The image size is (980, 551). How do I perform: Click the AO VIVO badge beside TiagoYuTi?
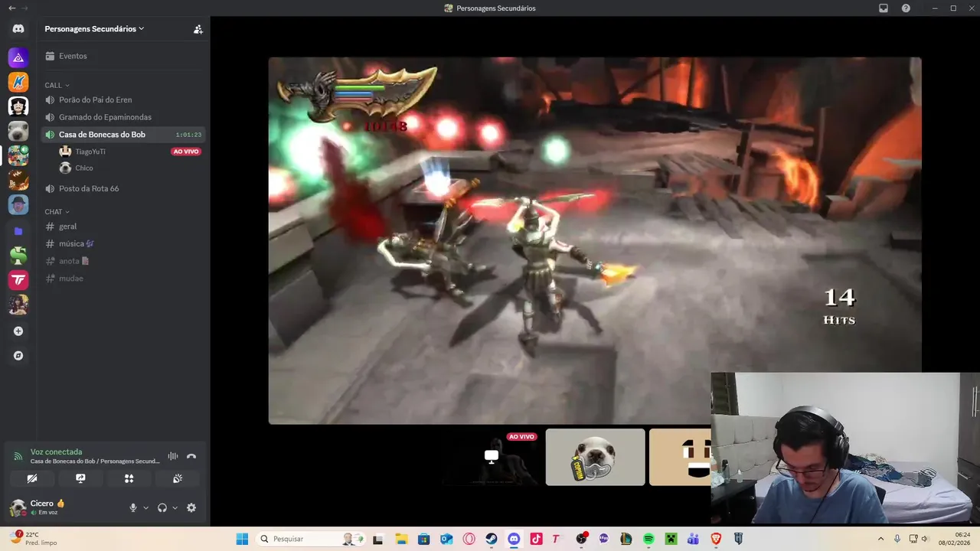(x=186, y=152)
